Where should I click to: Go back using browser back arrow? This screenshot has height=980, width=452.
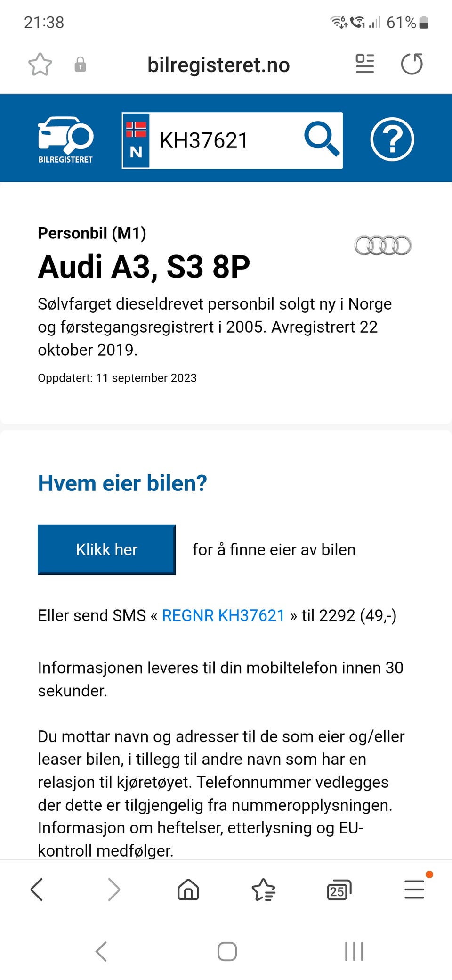[37, 890]
